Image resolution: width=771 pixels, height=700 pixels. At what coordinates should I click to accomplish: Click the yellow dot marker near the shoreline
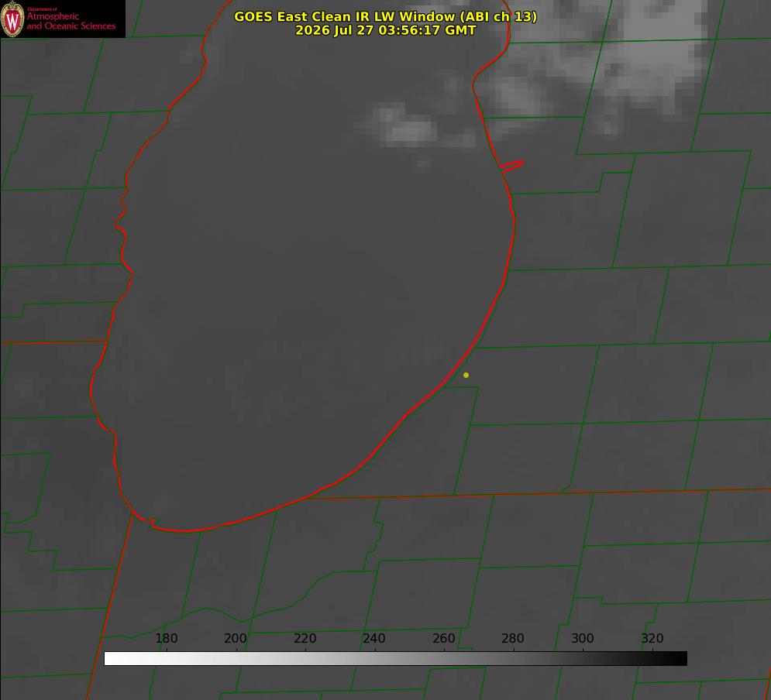(x=466, y=375)
